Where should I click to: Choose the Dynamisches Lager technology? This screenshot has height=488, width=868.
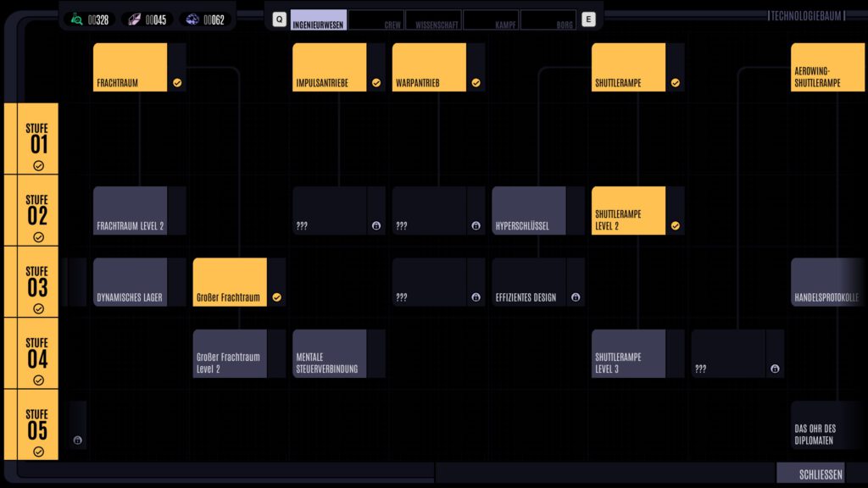[x=131, y=282]
